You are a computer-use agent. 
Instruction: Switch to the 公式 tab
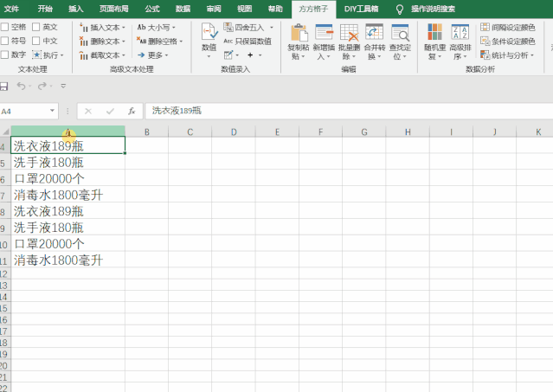(x=152, y=9)
